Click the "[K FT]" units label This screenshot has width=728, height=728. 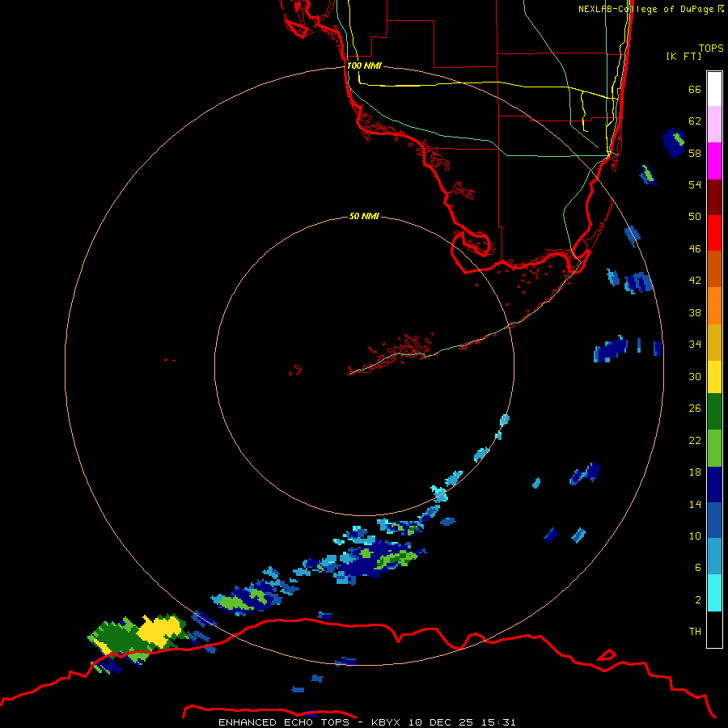684,56
